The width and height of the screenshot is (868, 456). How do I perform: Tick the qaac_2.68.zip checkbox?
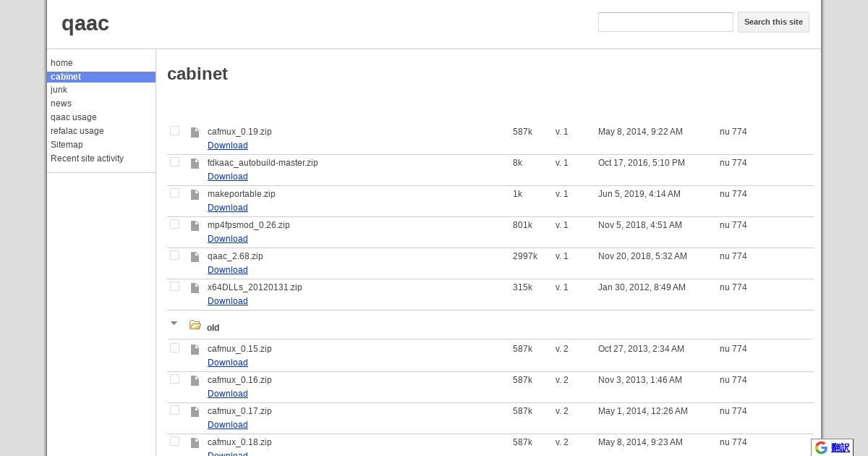(x=174, y=256)
